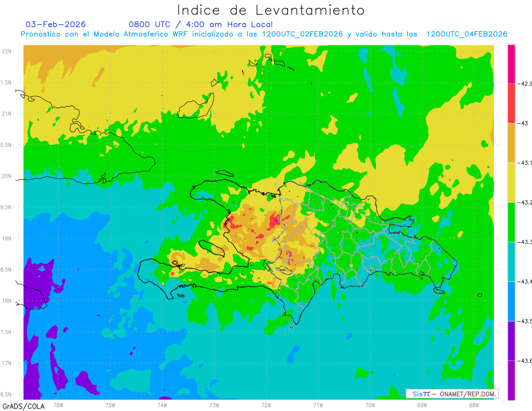Click the '76W' longitude label
The width and height of the screenshot is (532, 411).
tap(58, 405)
